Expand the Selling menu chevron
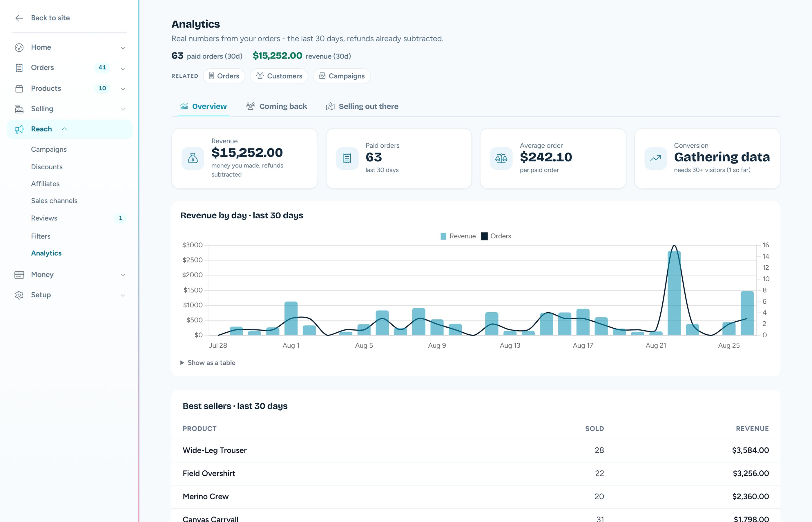The height and width of the screenshot is (522, 812). (123, 109)
